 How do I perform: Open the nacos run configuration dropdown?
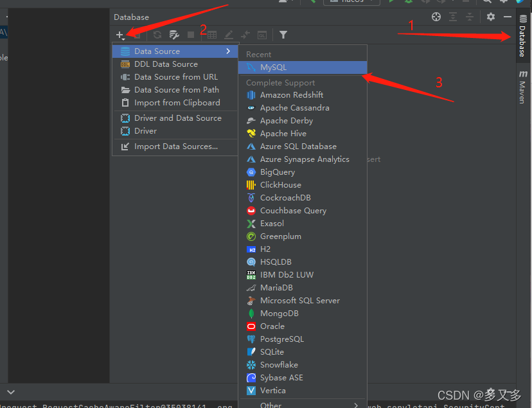(x=351, y=2)
